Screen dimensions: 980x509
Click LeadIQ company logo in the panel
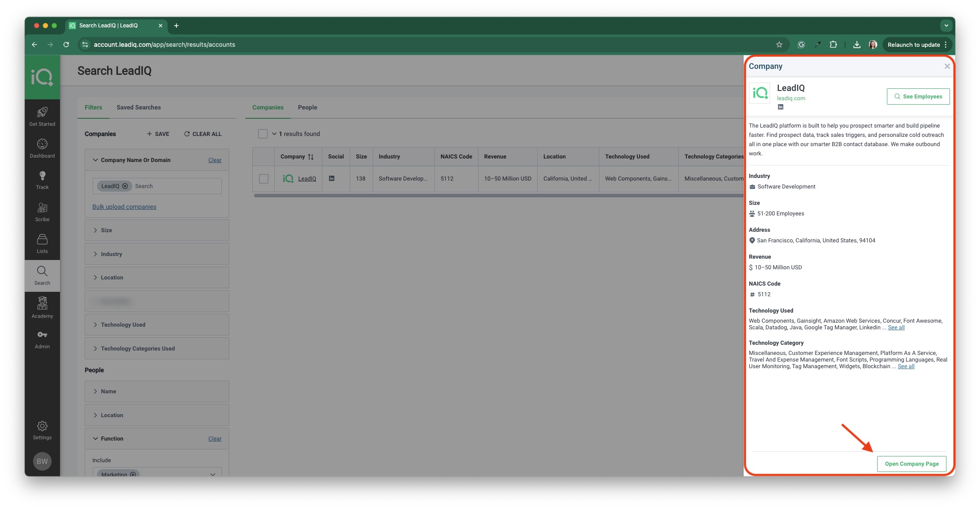[760, 93]
